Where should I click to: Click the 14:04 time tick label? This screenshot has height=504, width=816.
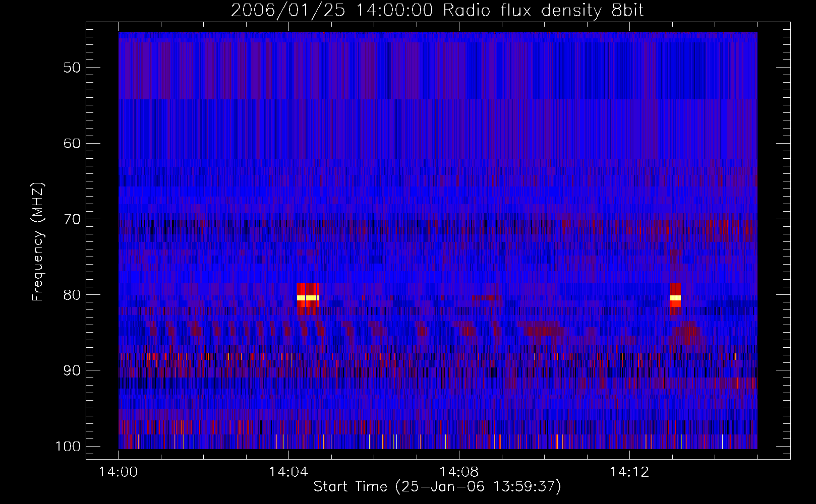coord(288,472)
